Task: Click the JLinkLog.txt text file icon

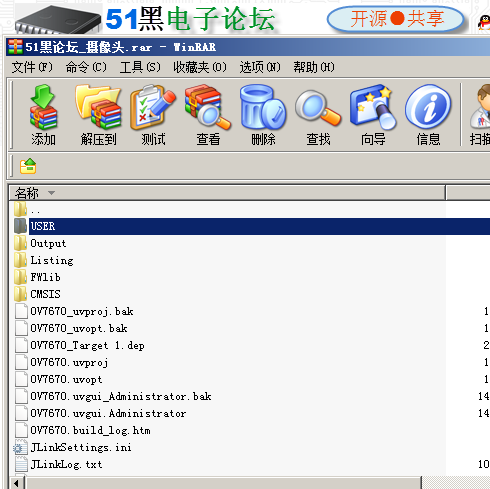Action: (x=21, y=464)
